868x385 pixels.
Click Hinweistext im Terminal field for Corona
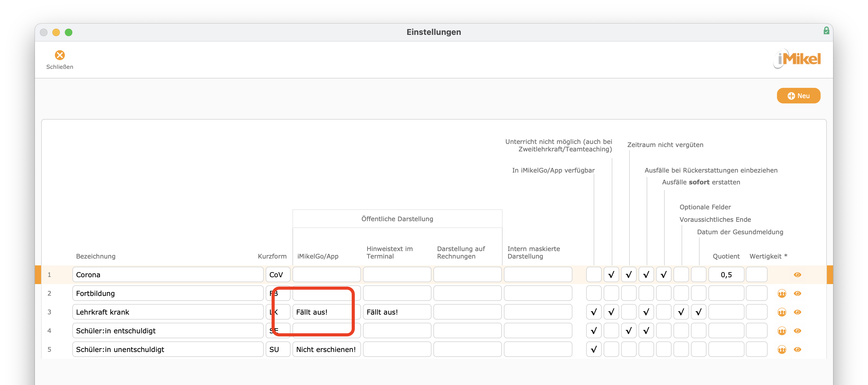click(397, 275)
